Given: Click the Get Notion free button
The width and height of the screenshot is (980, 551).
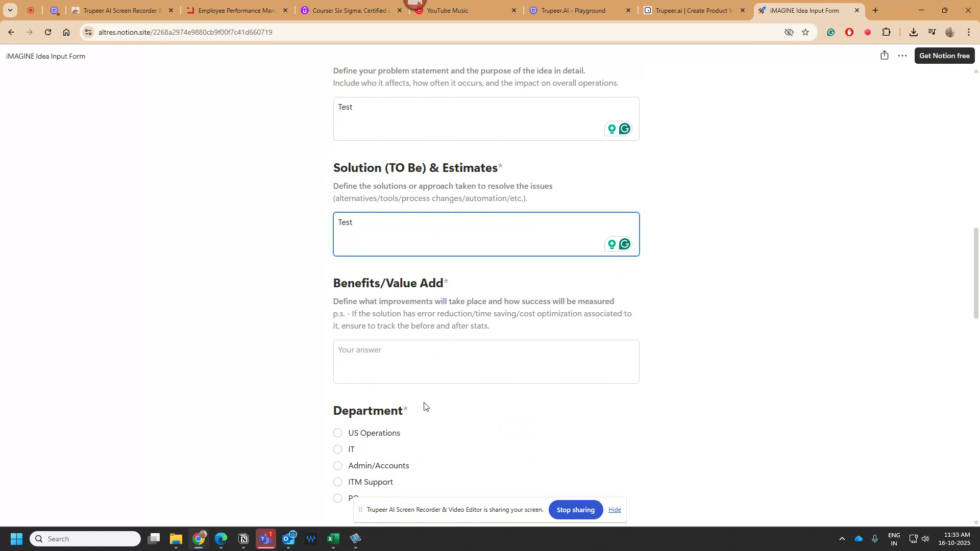Looking at the screenshot, I should point(945,55).
